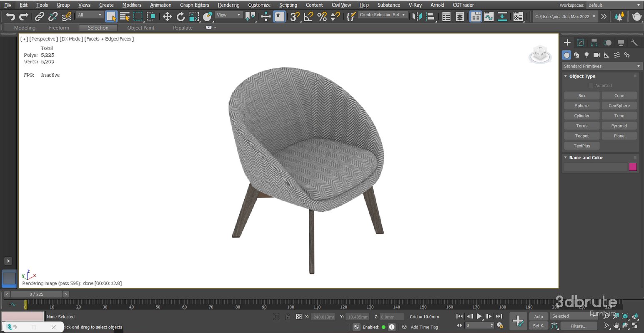Click the Filters... button
This screenshot has height=333, width=644.
(579, 326)
